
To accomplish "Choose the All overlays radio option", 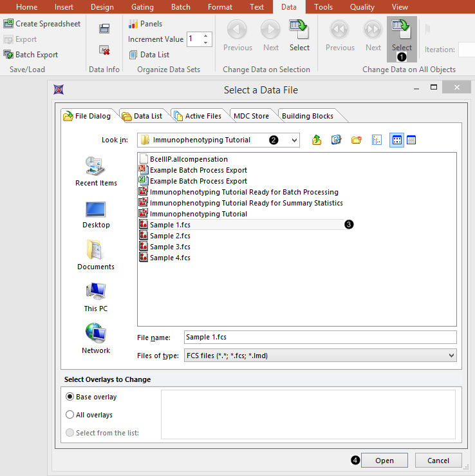I will point(70,415).
